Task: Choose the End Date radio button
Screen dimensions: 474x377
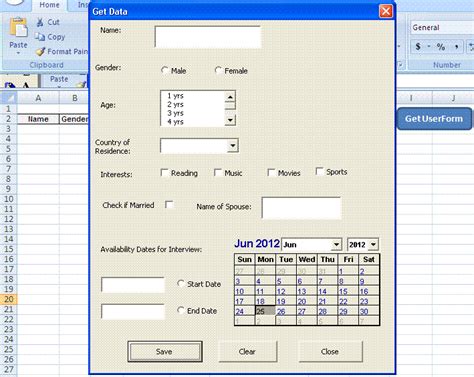Action: 181,310
